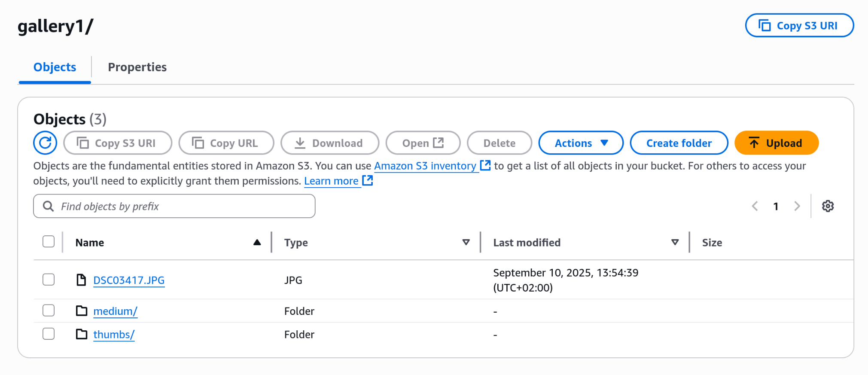
Task: Click the orange Upload button
Action: (777, 143)
